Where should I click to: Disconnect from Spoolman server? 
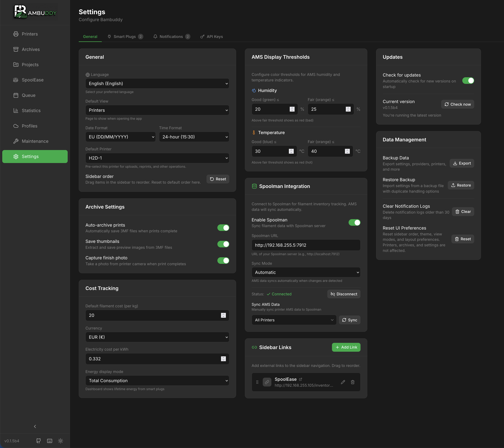[344, 294]
